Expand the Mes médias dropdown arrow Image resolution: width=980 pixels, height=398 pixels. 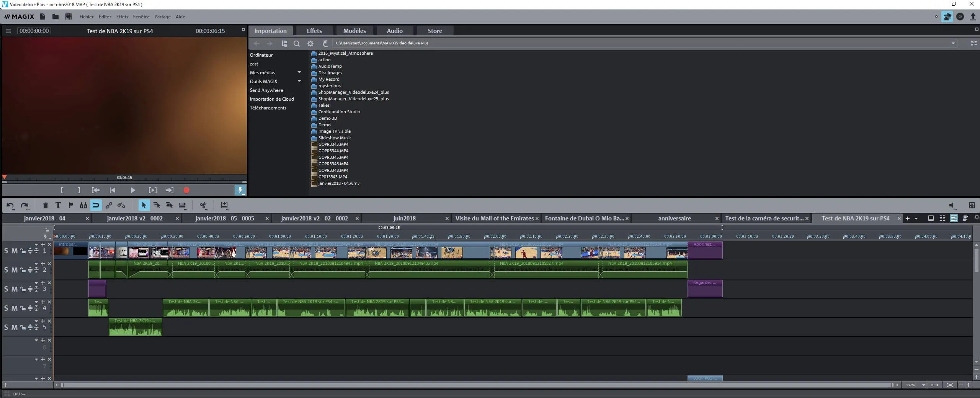pyautogui.click(x=299, y=72)
